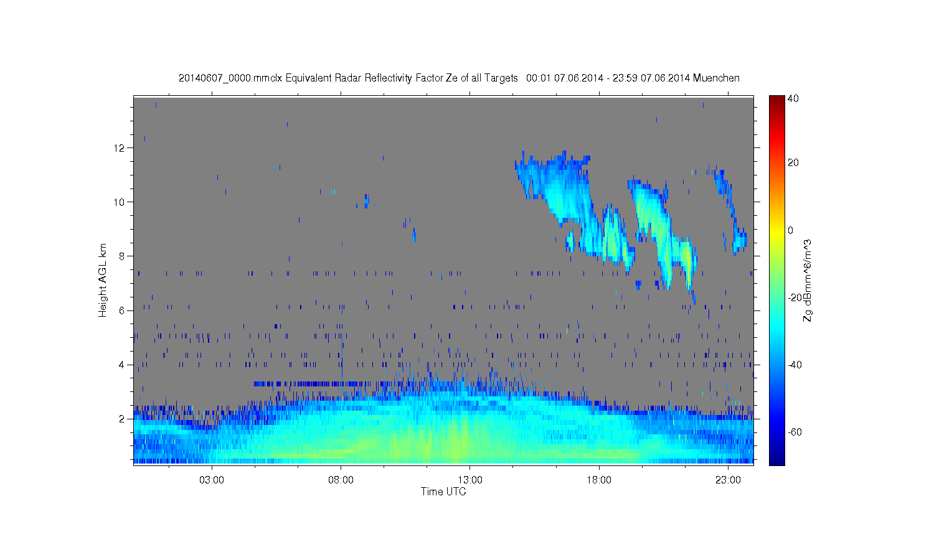Click the "Height AGL km" axis label

(103, 280)
